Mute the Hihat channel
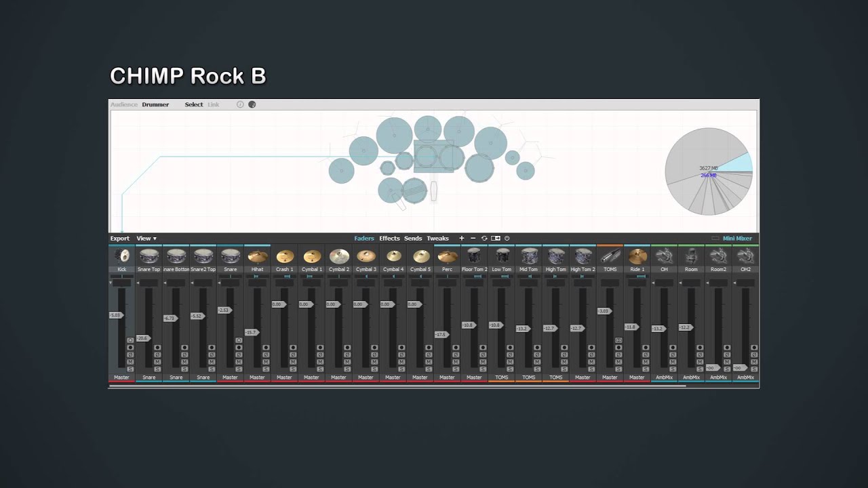This screenshot has width=868, height=488. (266, 362)
